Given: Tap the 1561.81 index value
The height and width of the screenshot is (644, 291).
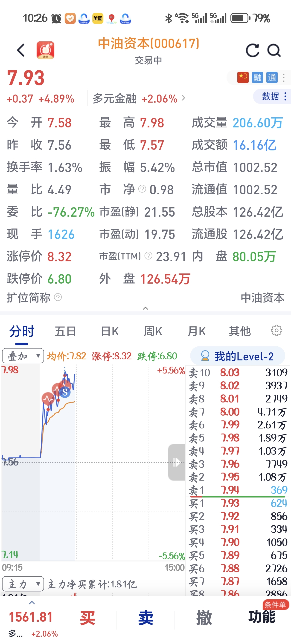Looking at the screenshot, I should [31, 617].
